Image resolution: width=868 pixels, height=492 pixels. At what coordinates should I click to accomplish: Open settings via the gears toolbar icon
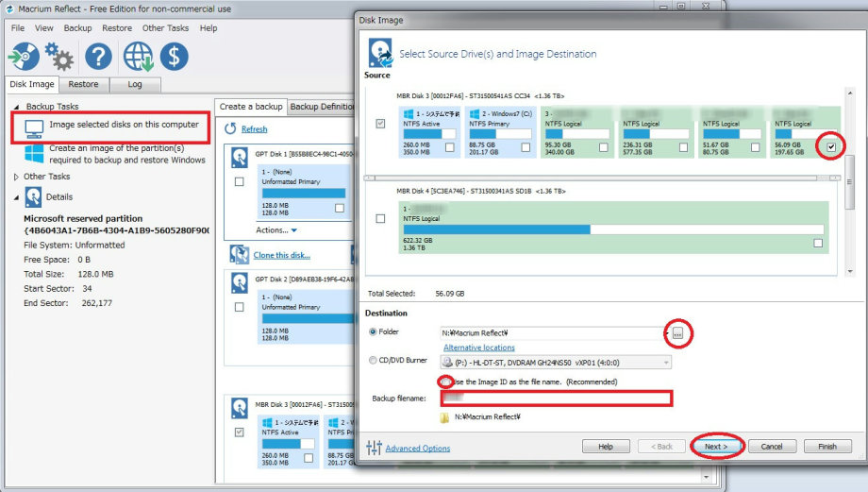pyautogui.click(x=59, y=59)
